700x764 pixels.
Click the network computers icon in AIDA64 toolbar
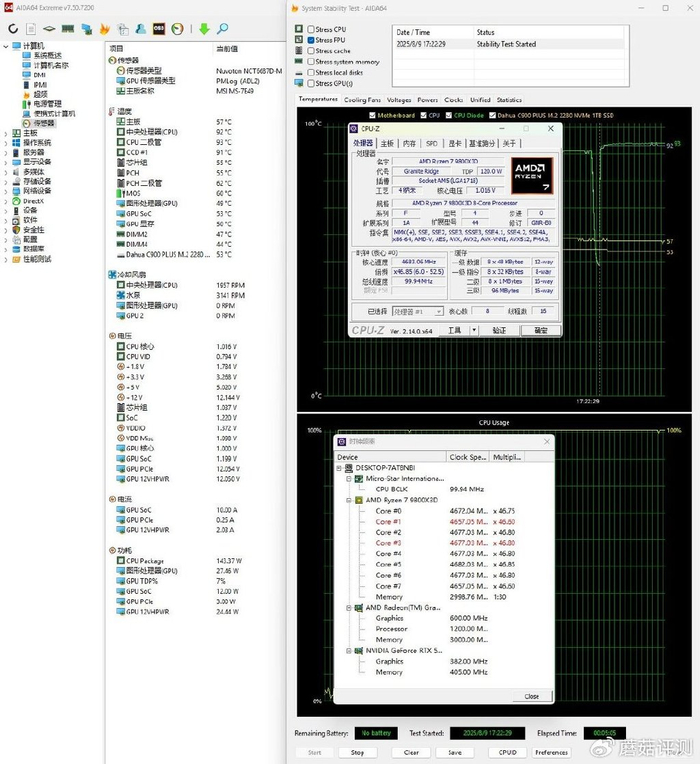[87, 29]
